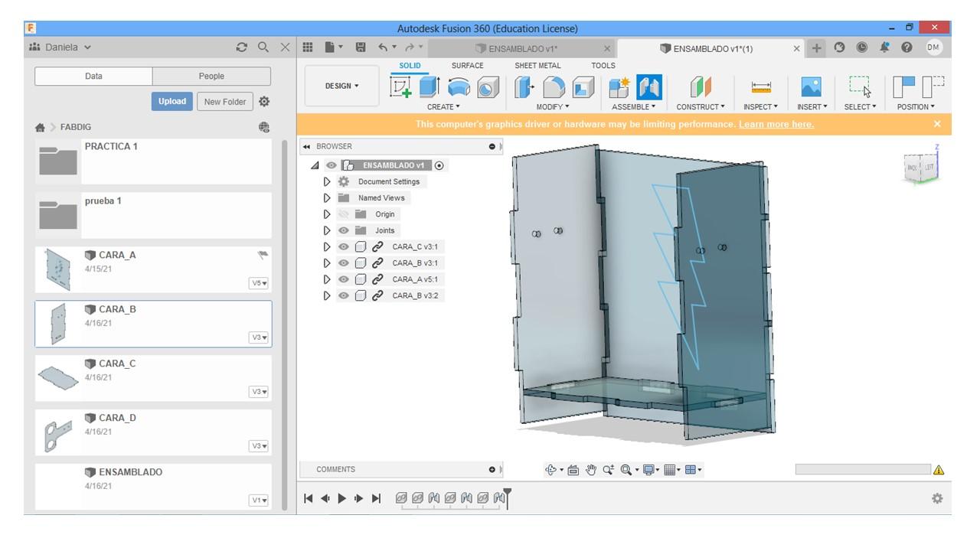The image size is (980, 551).
Task: Hide CARA_B v3:2 component
Action: tap(344, 295)
